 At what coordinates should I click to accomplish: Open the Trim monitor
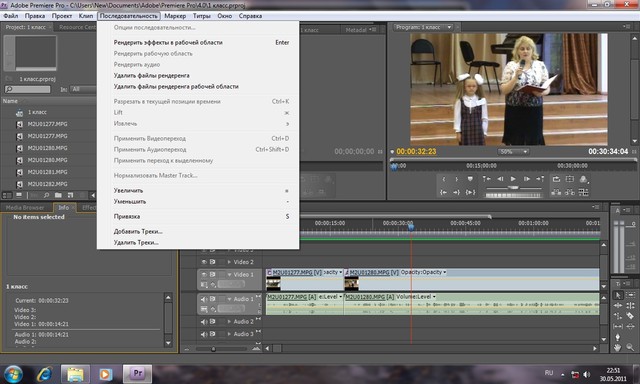[x=584, y=192]
